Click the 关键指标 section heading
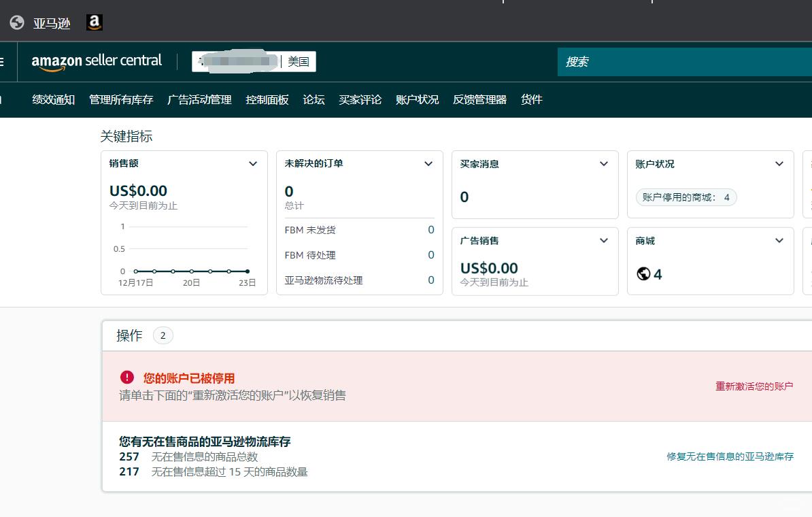The image size is (812, 517). (x=126, y=136)
